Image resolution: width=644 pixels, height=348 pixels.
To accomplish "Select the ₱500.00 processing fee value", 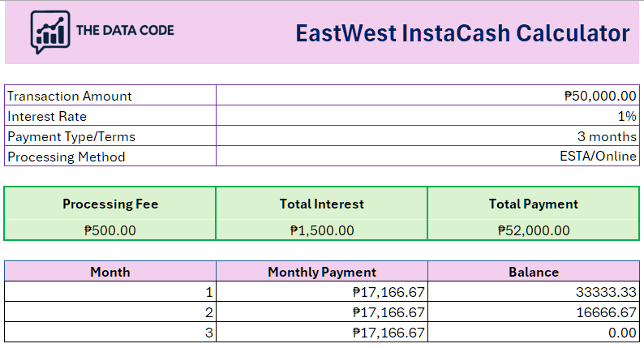I will (x=110, y=230).
